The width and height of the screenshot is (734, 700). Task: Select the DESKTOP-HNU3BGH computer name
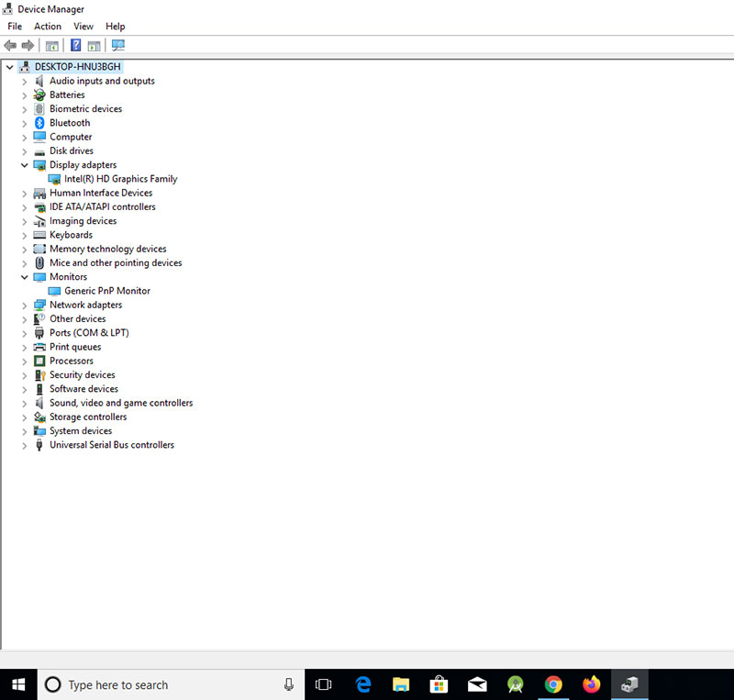[78, 67]
